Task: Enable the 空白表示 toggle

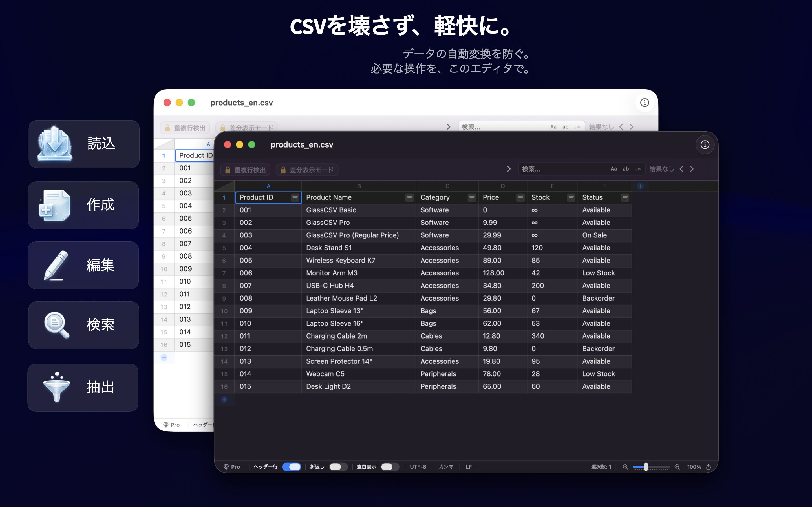Action: point(390,467)
